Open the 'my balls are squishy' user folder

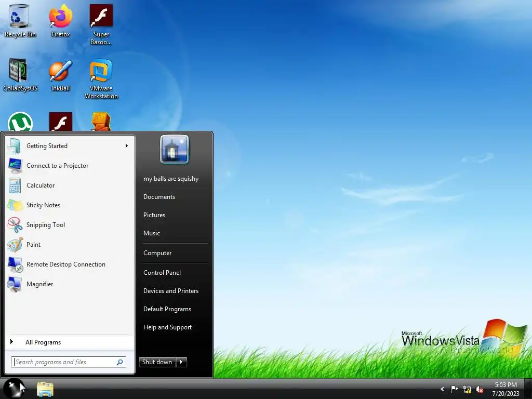[x=171, y=179]
